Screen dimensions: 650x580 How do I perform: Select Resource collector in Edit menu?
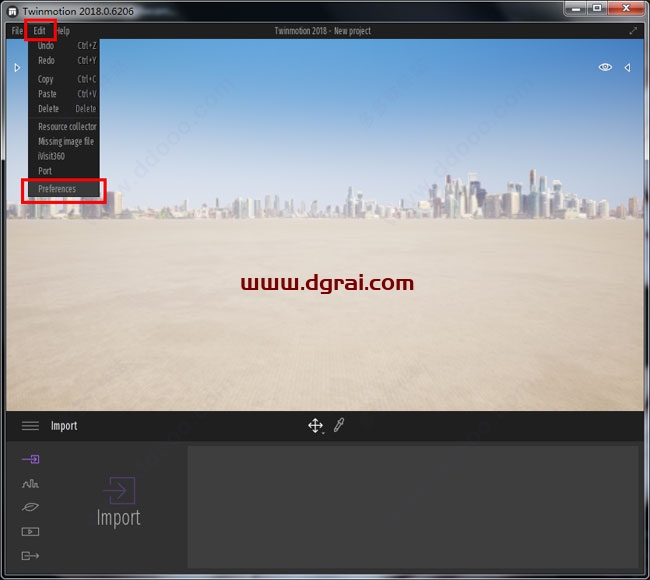[x=67, y=127]
